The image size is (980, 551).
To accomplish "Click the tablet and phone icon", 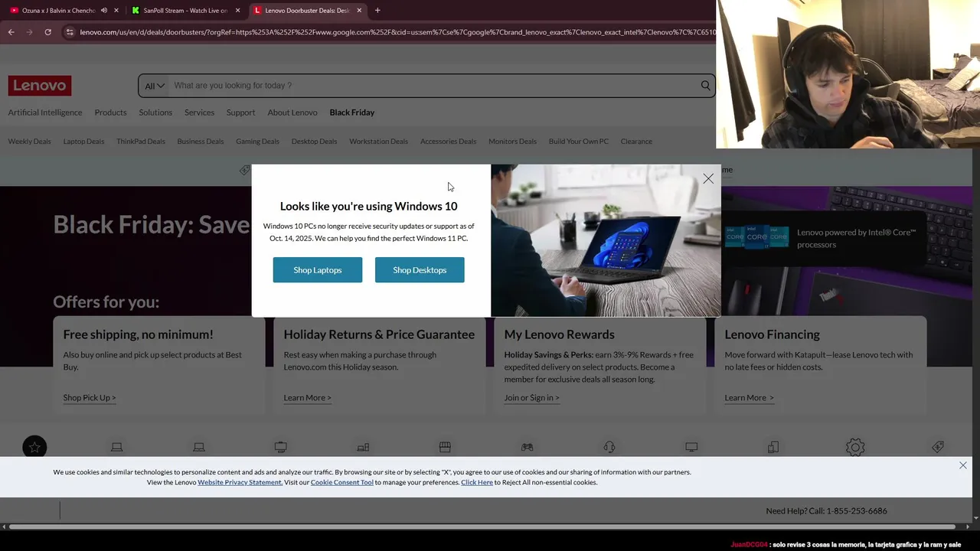I will coord(773,447).
